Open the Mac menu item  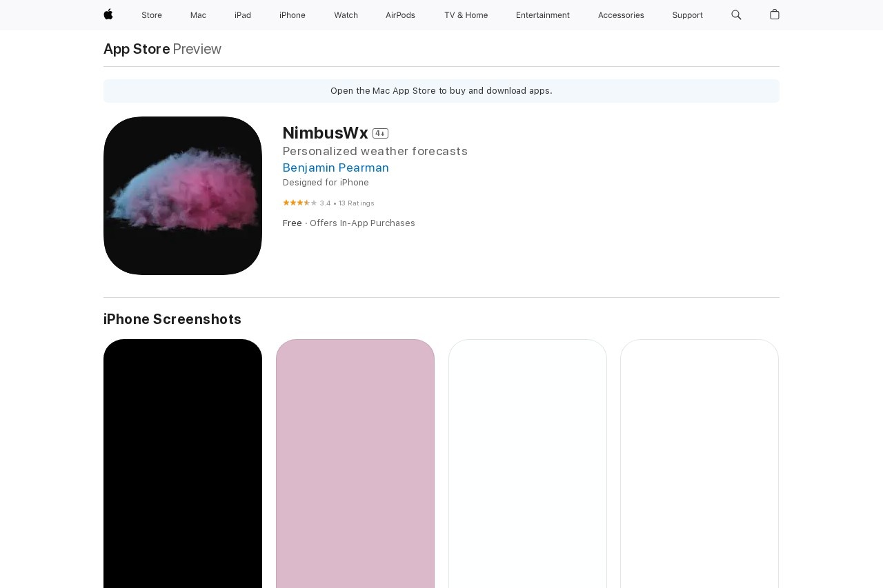click(x=198, y=15)
